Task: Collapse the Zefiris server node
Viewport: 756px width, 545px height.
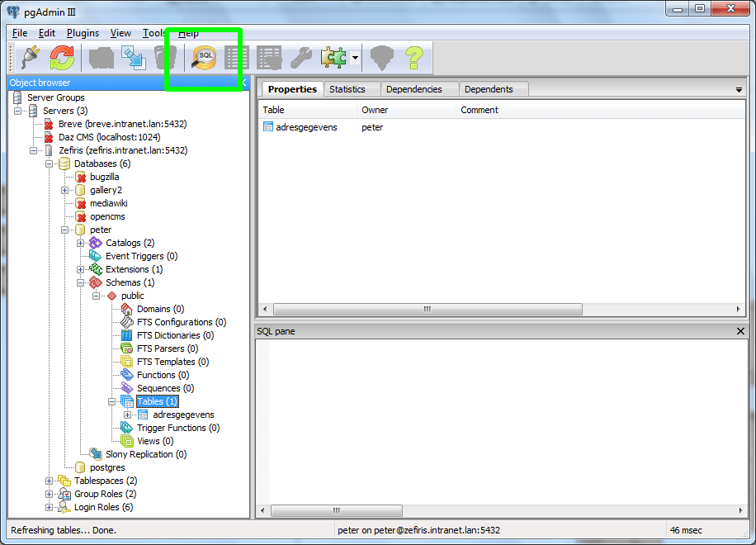Action: click(33, 150)
